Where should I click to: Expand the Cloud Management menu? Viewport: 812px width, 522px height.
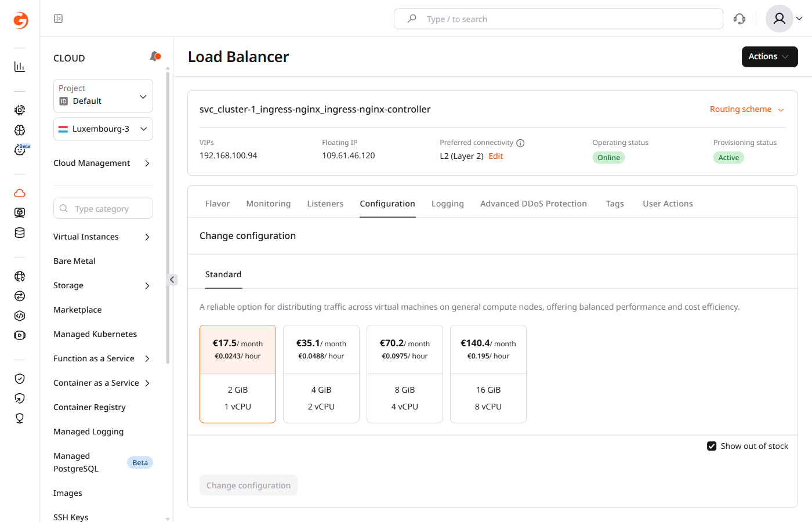tap(102, 163)
